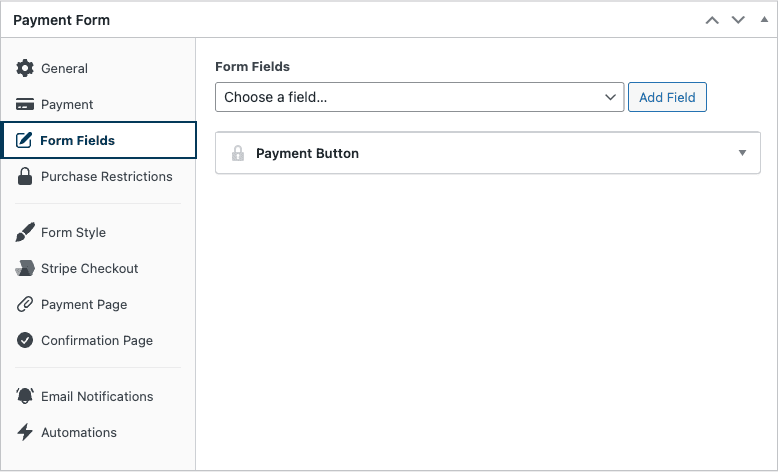This screenshot has width=778, height=472.
Task: Open the General settings tab
Action: [98, 68]
